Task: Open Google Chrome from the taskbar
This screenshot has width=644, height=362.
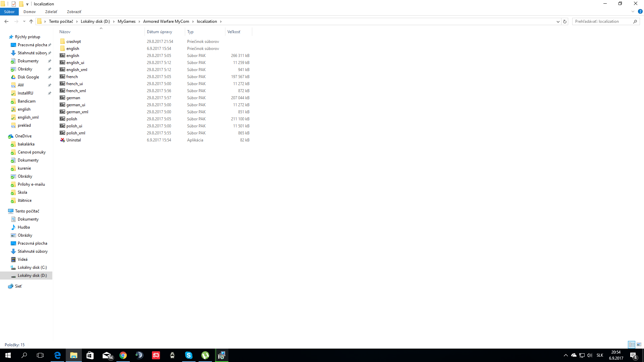Action: tap(123, 355)
